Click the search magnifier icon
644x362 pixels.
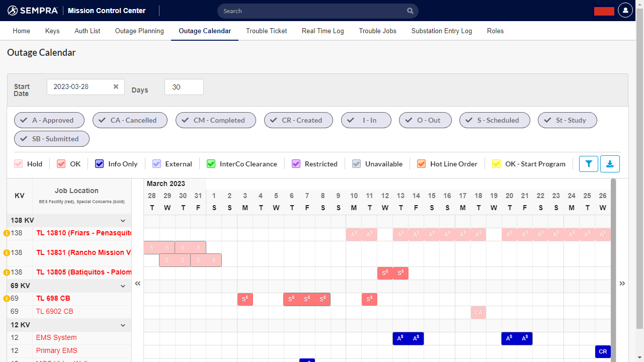click(410, 11)
